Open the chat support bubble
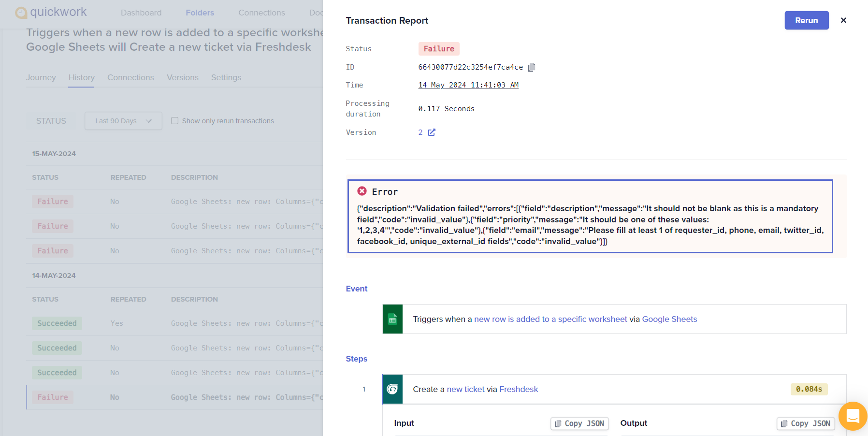868x436 pixels. coord(853,416)
